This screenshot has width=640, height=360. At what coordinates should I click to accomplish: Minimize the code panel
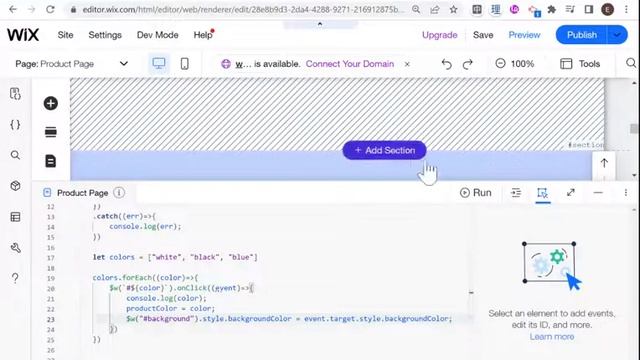point(598,193)
